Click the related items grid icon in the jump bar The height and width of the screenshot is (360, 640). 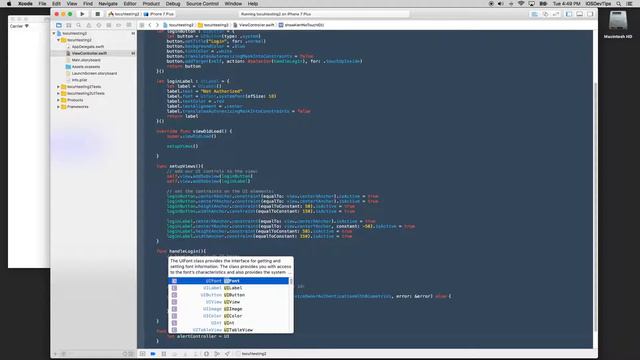point(142,25)
